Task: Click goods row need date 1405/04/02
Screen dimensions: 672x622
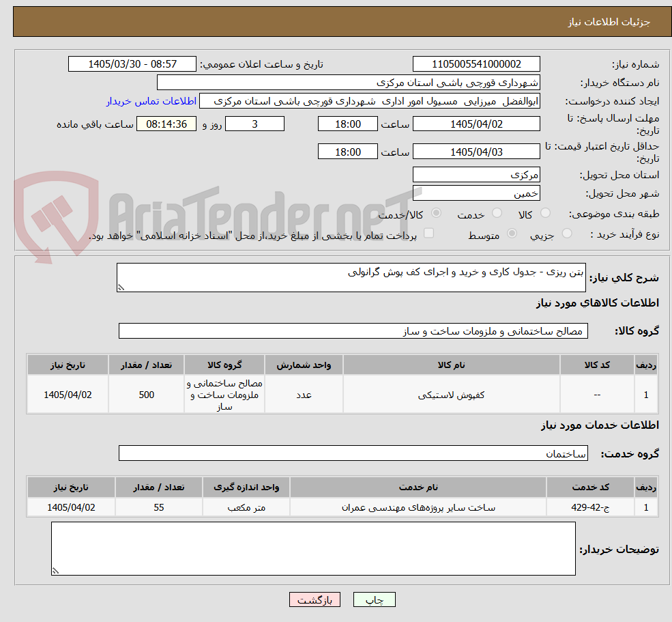Action: 68,395
